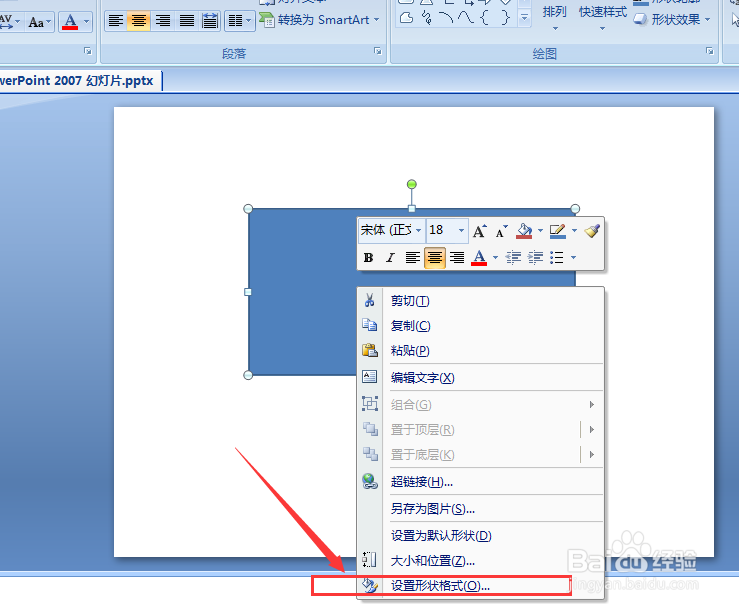
Task: Toggle Italic in the mini toolbar
Action: pyautogui.click(x=390, y=257)
